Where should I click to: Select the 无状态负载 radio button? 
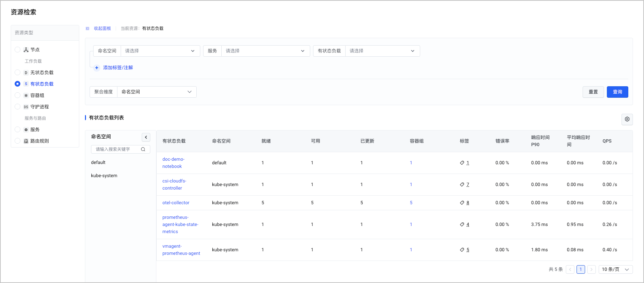pyautogui.click(x=17, y=72)
